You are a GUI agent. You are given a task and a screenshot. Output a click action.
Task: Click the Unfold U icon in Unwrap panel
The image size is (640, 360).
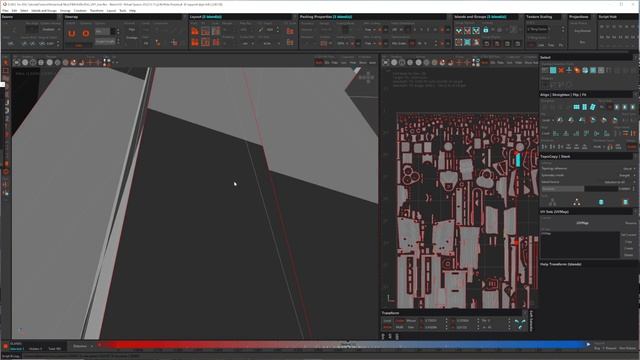pos(72,33)
